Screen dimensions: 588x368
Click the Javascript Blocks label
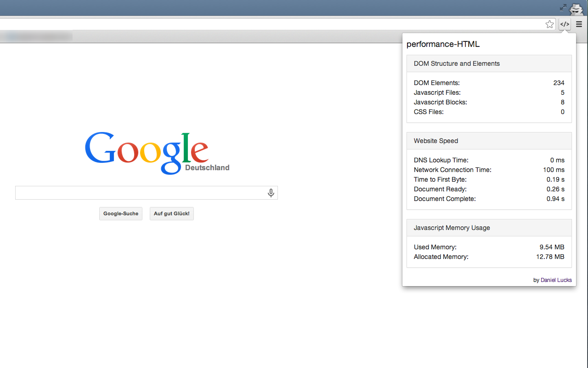click(441, 102)
